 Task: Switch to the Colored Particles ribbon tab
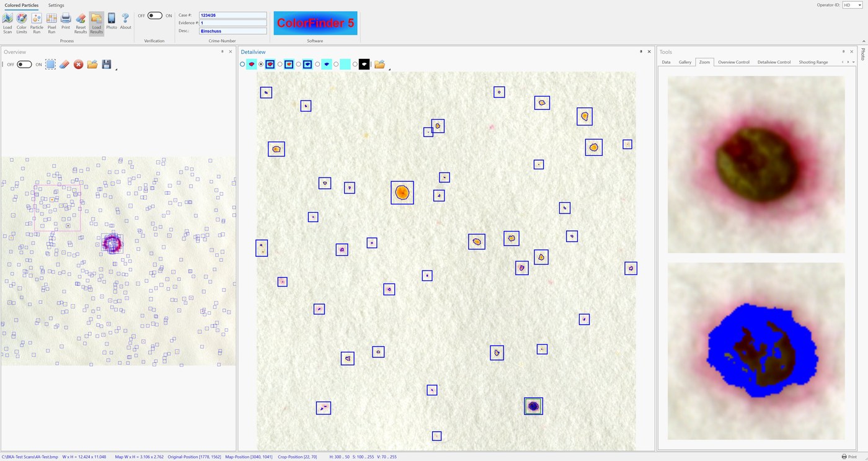(x=22, y=6)
